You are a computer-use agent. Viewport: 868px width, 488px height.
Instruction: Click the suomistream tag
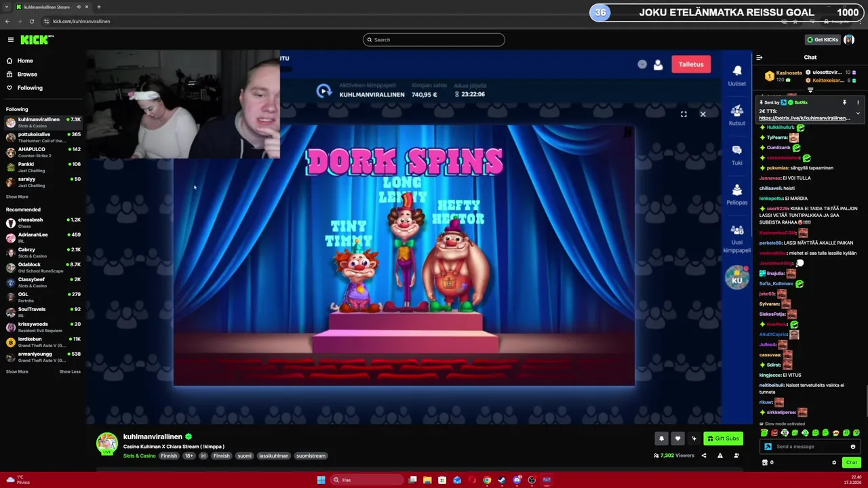pyautogui.click(x=311, y=456)
